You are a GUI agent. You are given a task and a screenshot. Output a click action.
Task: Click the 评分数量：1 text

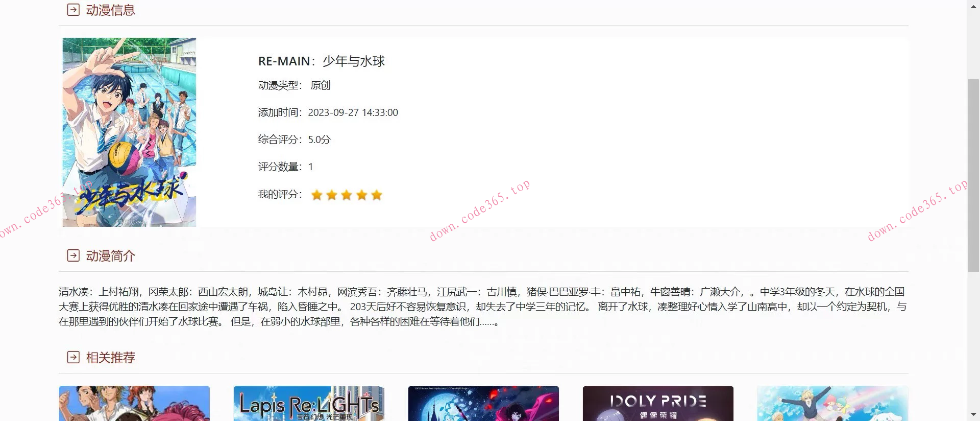pos(286,167)
